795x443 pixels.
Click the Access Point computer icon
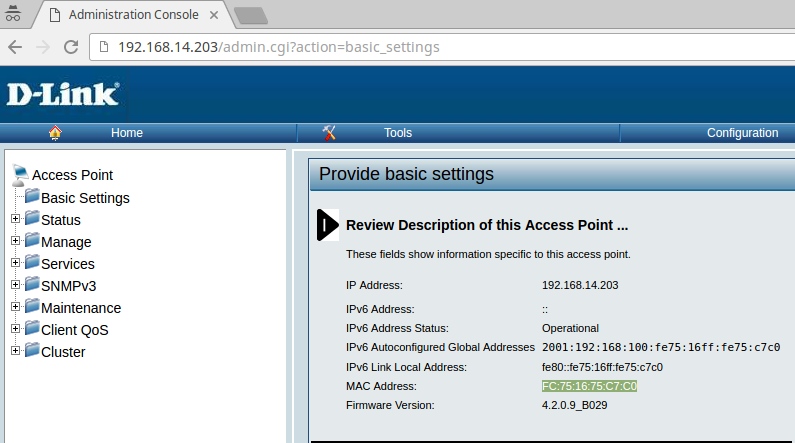point(20,174)
